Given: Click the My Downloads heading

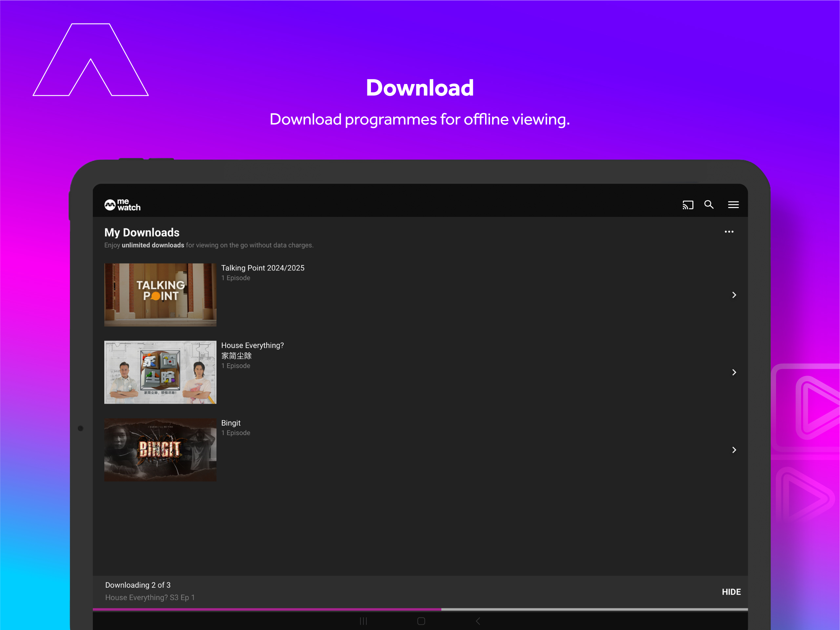Looking at the screenshot, I should [x=142, y=232].
